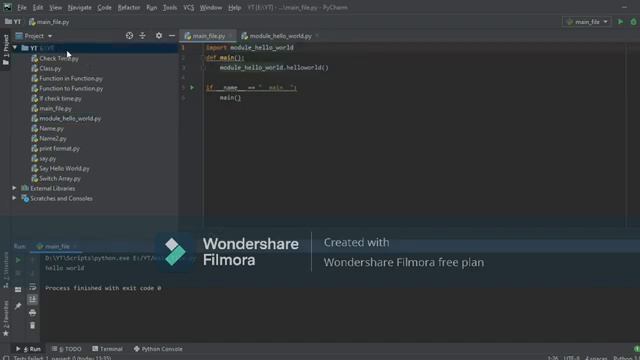Hide the Project panel with minus icon
Viewport: 640px width, 360px height.
pos(172,36)
